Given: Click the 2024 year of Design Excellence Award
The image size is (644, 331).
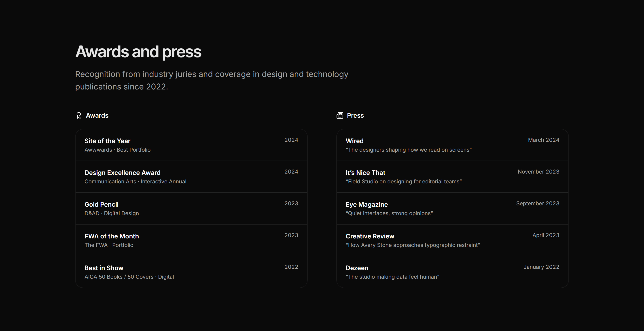Looking at the screenshot, I should 291,172.
